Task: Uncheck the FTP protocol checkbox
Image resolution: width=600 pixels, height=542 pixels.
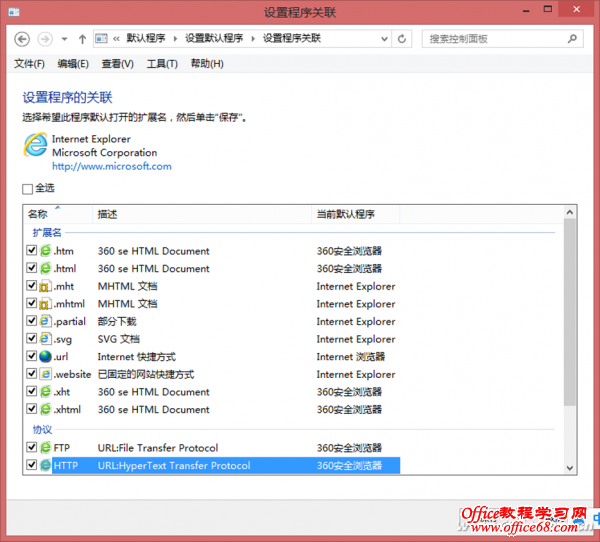Action: tap(32, 447)
